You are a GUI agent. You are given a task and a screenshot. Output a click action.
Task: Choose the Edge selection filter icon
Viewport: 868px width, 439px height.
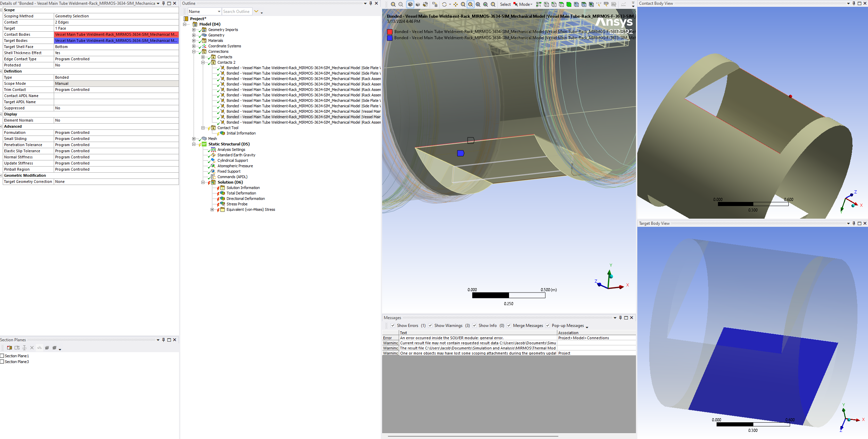(x=554, y=4)
